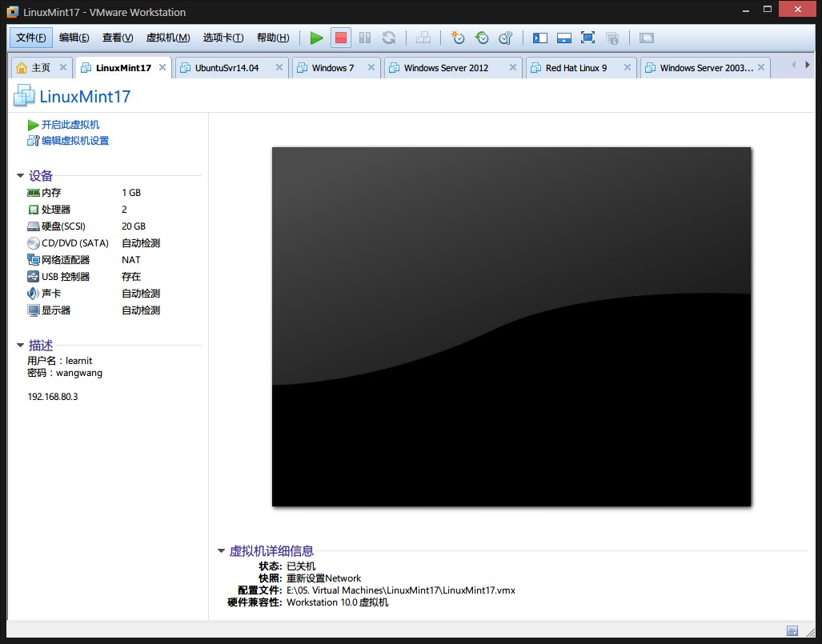
Task: Click the red stop toolbar button
Action: (x=341, y=38)
